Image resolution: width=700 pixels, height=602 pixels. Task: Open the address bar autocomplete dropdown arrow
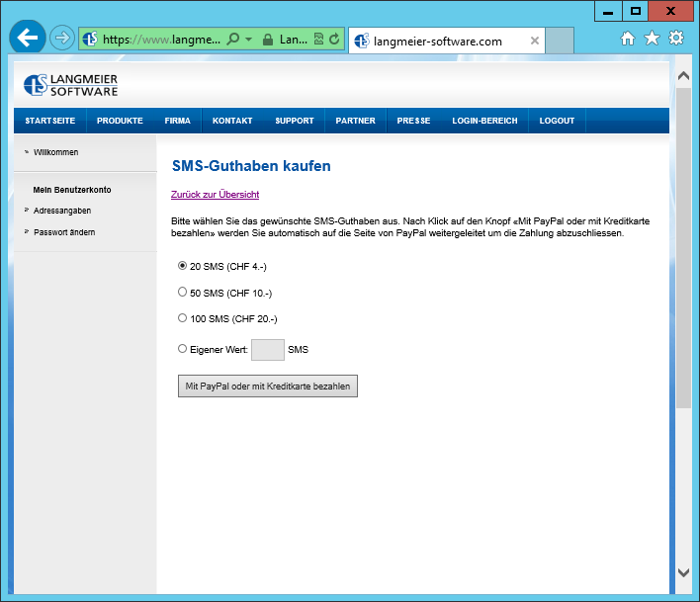[249, 40]
